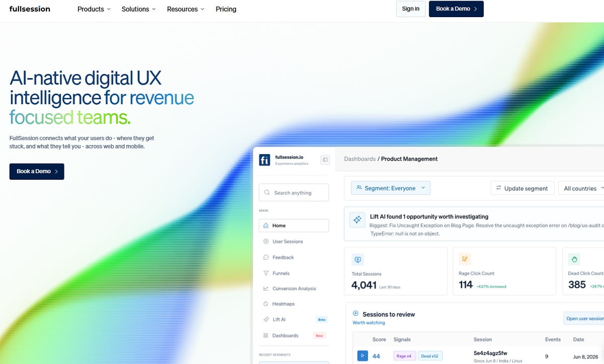Click the New badge next to Dashboards
The height and width of the screenshot is (364, 604).
320,336
